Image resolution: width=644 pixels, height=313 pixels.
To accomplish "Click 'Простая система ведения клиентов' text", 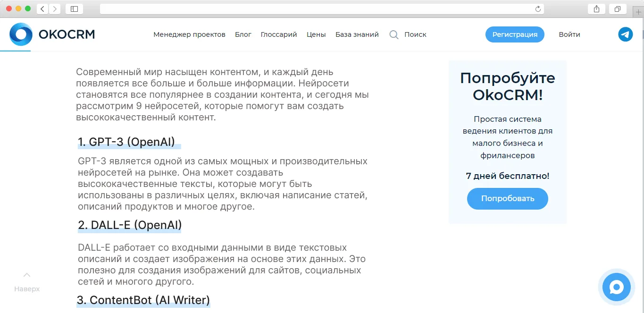I will (508, 137).
